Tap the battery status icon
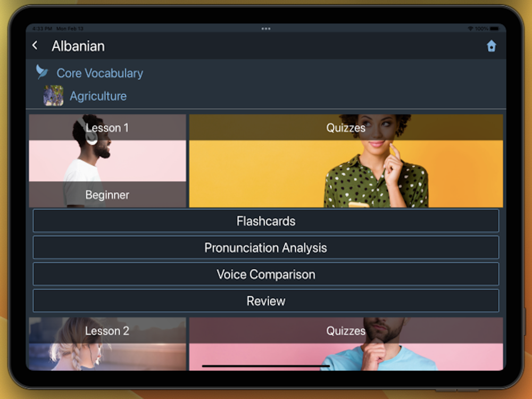Screen dimensions: 532x399 (x=494, y=29)
